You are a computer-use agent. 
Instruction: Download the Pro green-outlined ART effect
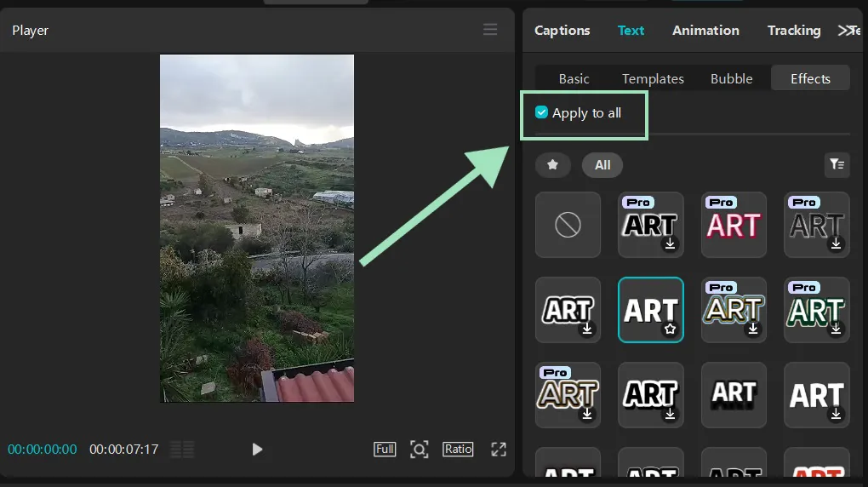pyautogui.click(x=836, y=329)
